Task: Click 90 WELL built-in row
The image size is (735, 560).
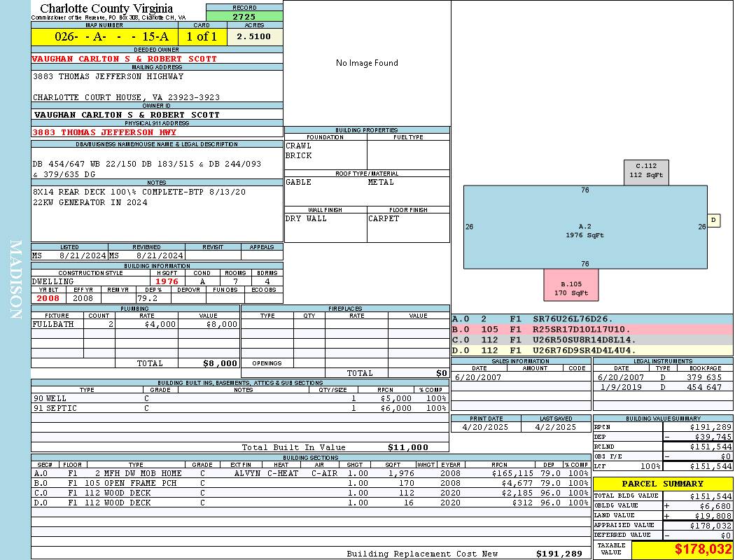Action: (x=240, y=399)
